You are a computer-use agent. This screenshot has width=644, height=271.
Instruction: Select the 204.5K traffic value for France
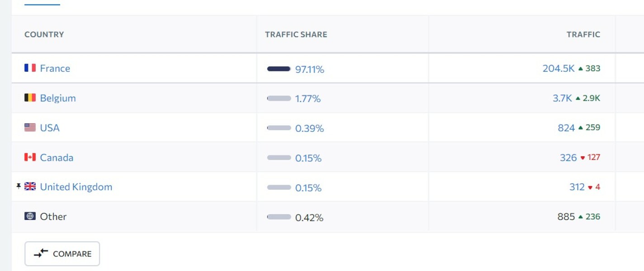pyautogui.click(x=559, y=68)
